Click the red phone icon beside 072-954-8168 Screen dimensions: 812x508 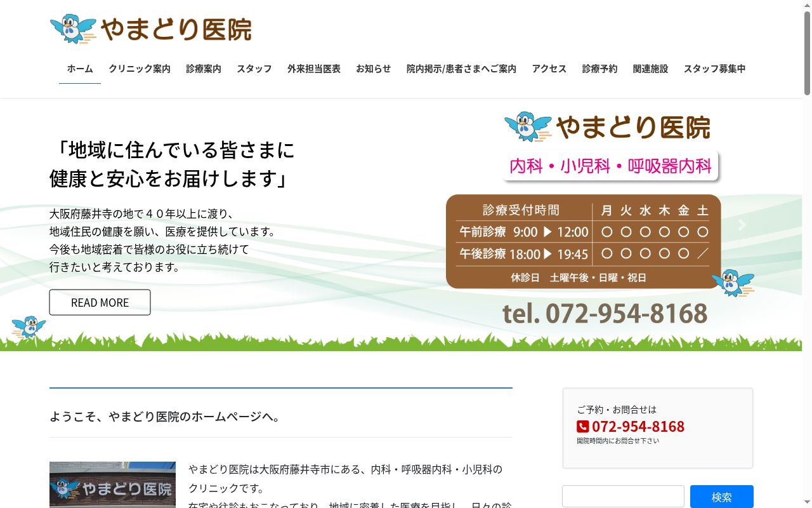tap(582, 427)
